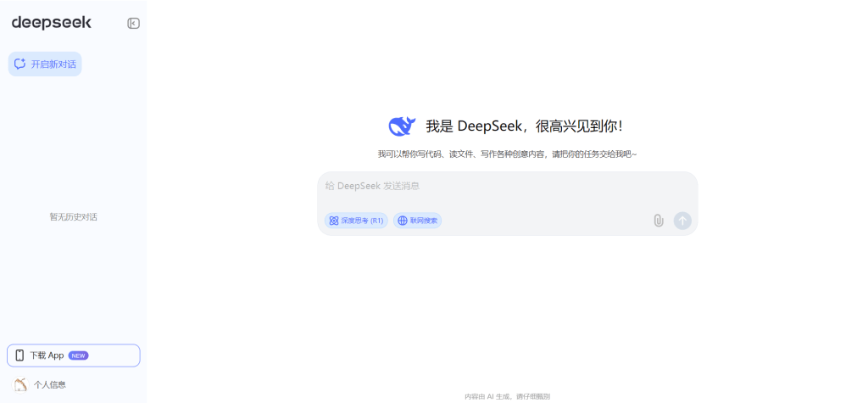Send the message with the arrow button
The height and width of the screenshot is (403, 868).
coord(682,221)
